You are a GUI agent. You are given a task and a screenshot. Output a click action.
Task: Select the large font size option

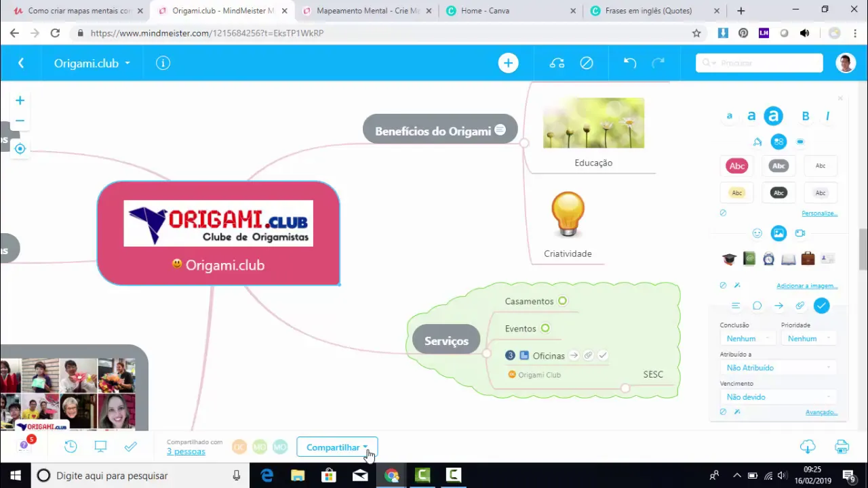coord(773,117)
